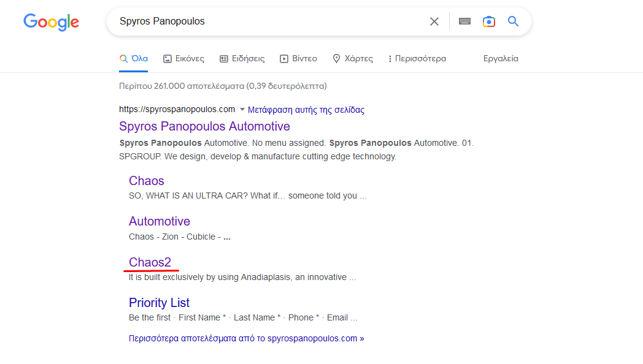643x364 pixels.
Task: Click snippet text 'SO, WHAT IS AN ULTRA CAR?'
Action: pos(188,195)
